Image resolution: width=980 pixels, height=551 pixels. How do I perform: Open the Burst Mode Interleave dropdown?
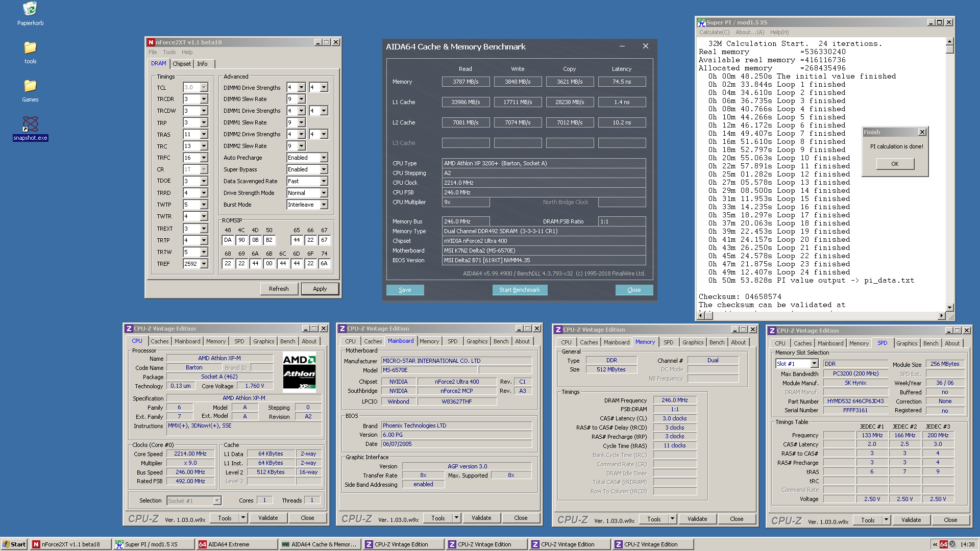(324, 205)
